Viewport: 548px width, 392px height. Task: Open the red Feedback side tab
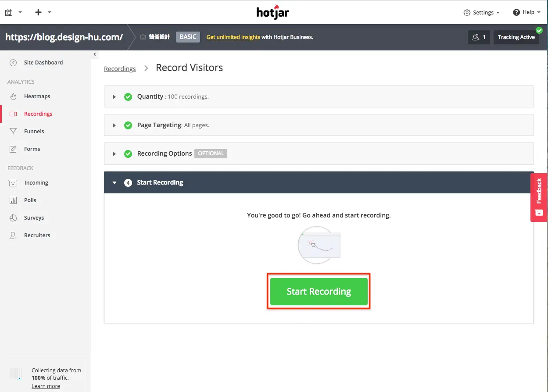(539, 197)
